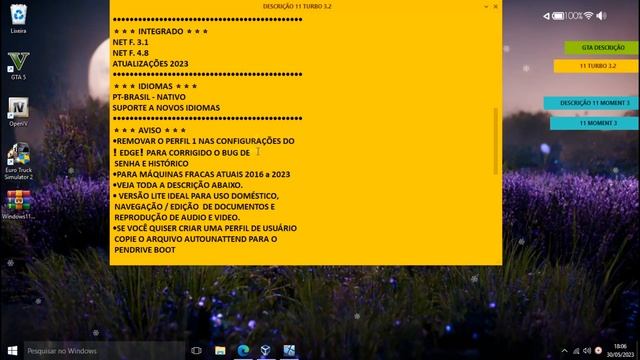The height and width of the screenshot is (360, 640).
Task: Click the VEJA TODA A DESCRIÇÃO ABAIXO line
Action: 178,185
